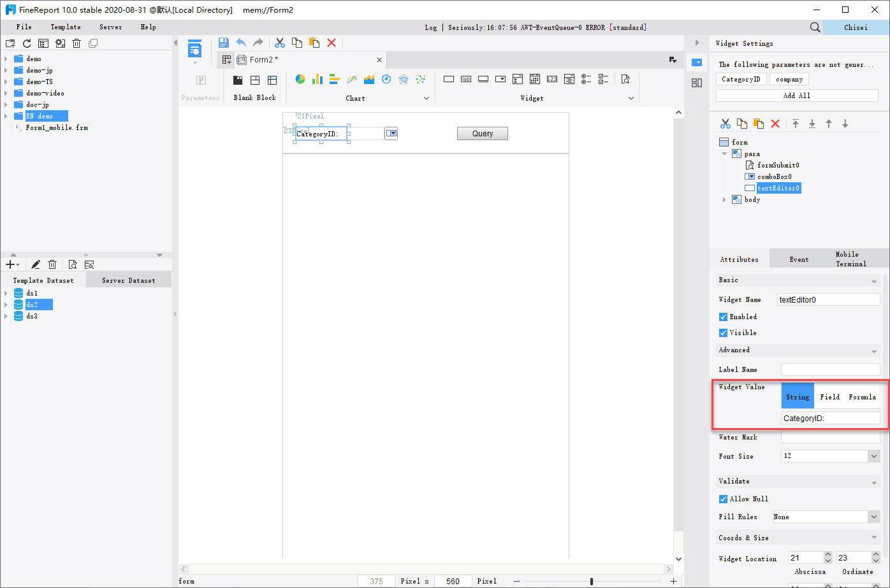
Task: Click the new folder icon in file panel
Action: 10,43
